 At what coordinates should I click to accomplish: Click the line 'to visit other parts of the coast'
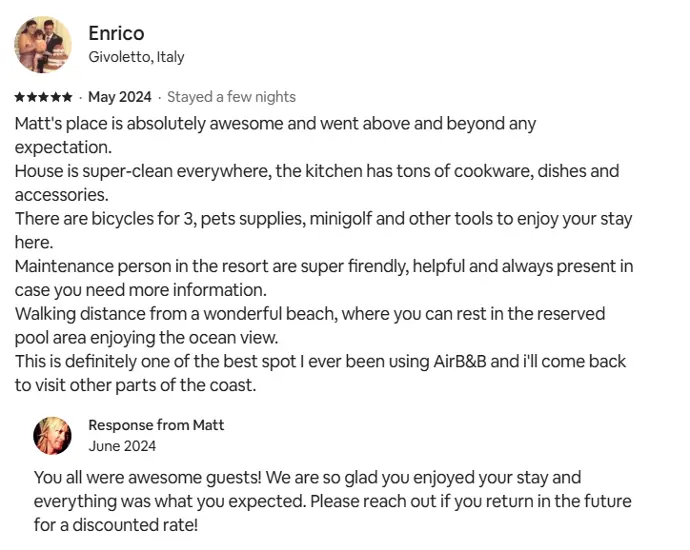click(136, 385)
